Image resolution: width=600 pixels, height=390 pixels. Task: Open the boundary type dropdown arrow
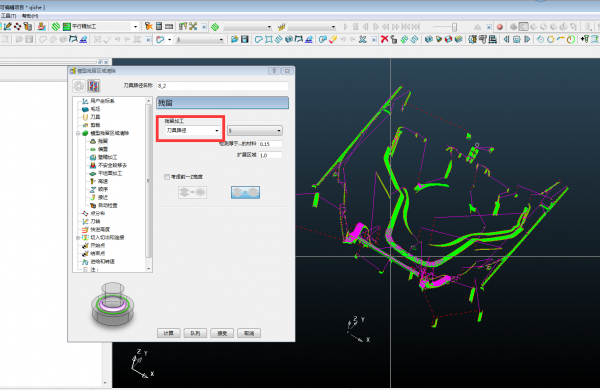[170, 39]
